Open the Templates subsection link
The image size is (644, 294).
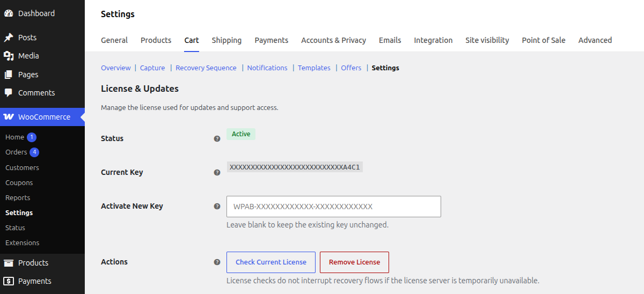(x=314, y=68)
